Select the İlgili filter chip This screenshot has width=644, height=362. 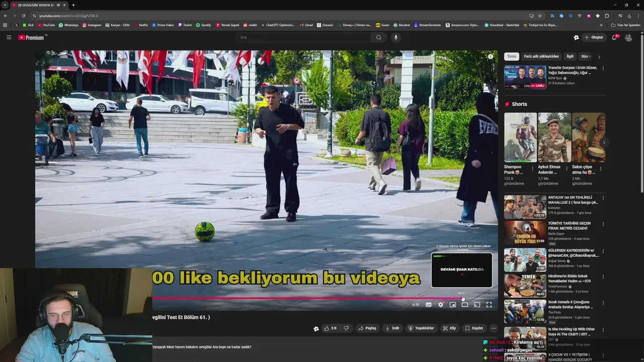pos(570,56)
